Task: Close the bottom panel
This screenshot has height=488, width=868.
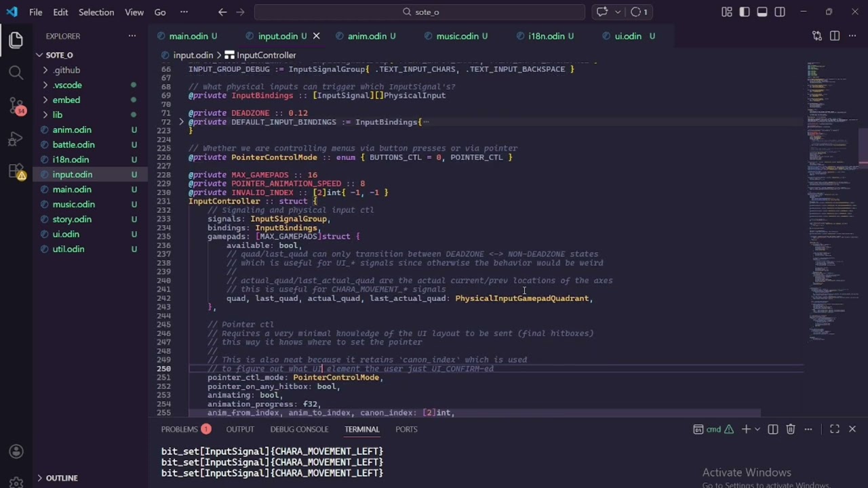Action: pyautogui.click(x=852, y=429)
